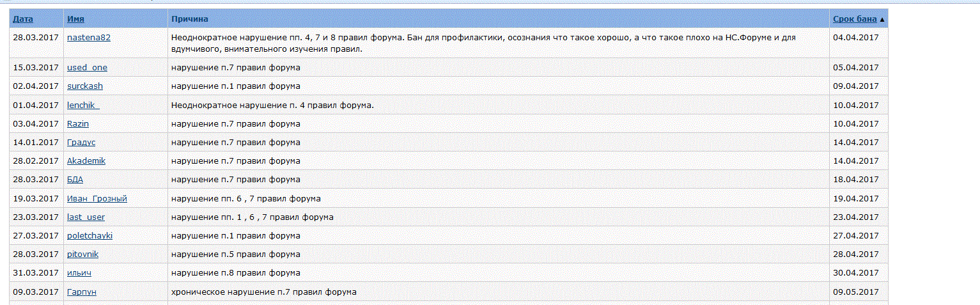The width and height of the screenshot is (980, 305).
Task: Sort table by Дата column header
Action: [23, 19]
